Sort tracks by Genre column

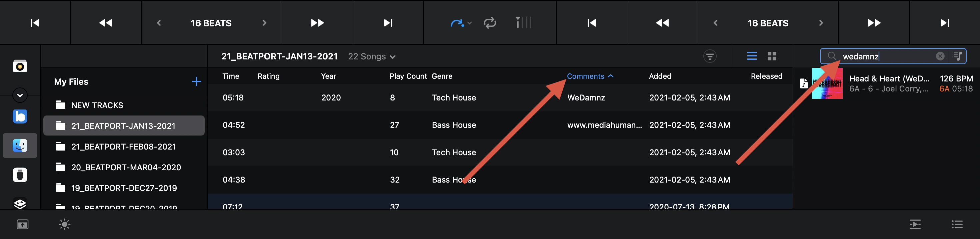point(442,76)
